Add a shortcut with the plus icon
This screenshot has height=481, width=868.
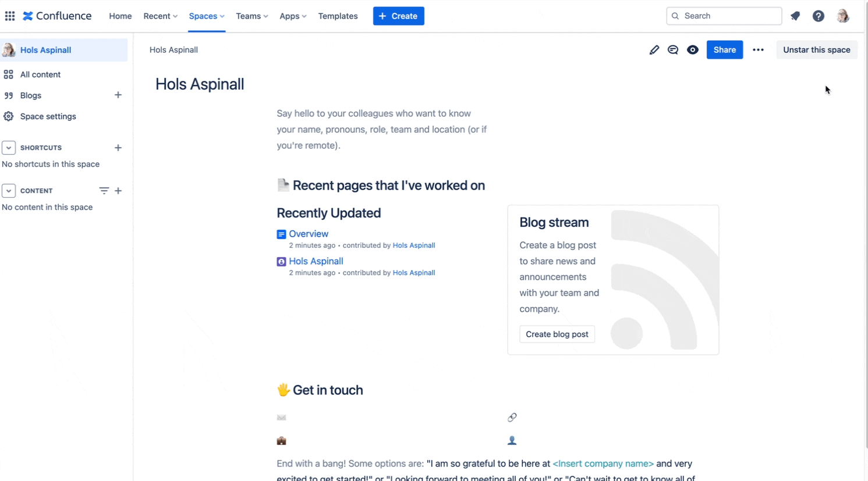(x=118, y=148)
